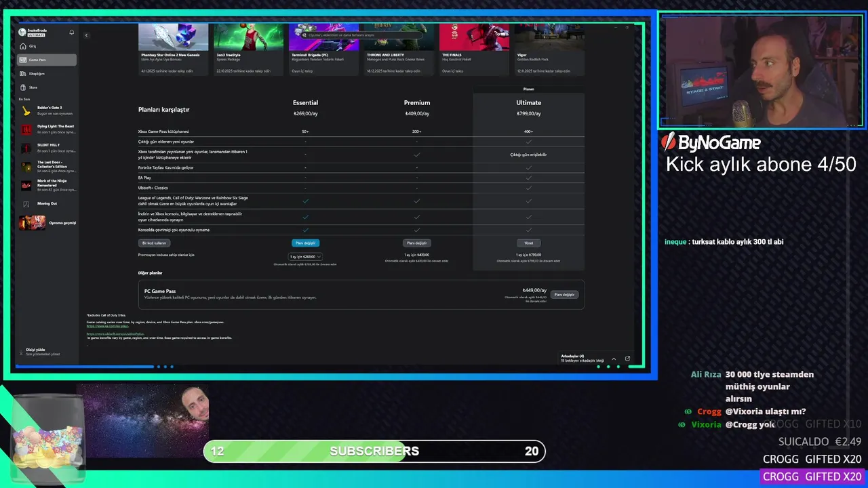Open Kitaplığım library in the sidebar
The image size is (868, 488).
(47, 73)
